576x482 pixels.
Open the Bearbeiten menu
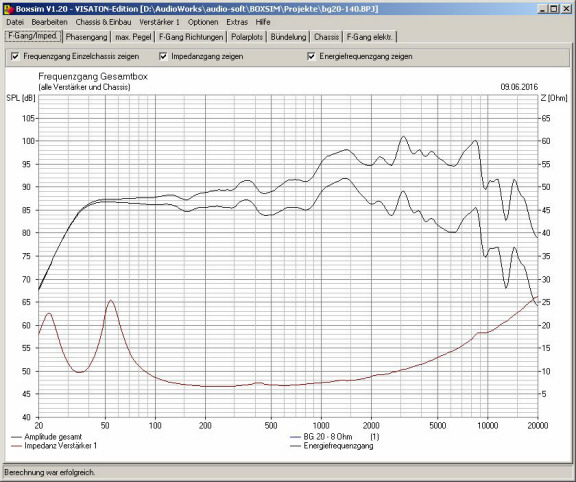click(x=49, y=22)
